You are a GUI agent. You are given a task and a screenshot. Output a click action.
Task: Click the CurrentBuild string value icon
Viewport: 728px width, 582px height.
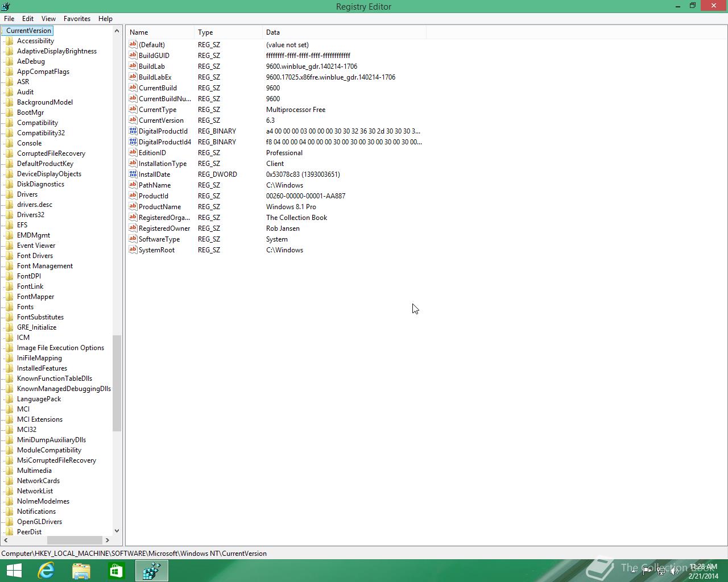133,88
